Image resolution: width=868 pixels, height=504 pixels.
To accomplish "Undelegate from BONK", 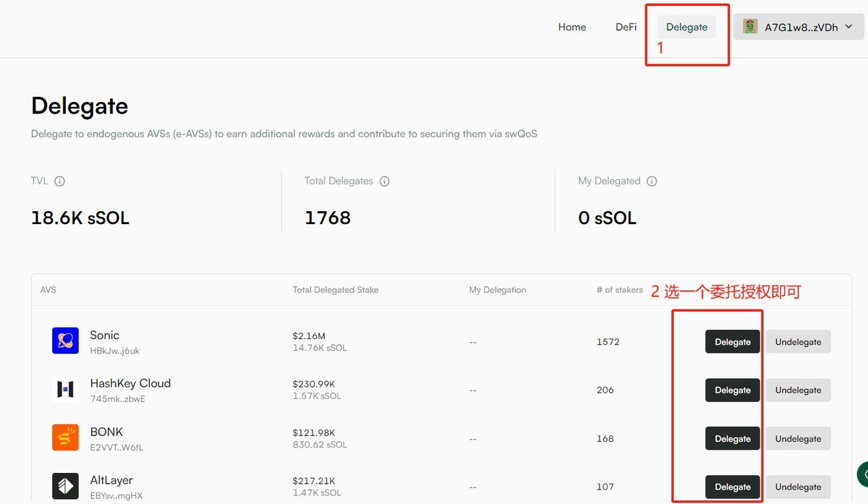I will tap(799, 438).
